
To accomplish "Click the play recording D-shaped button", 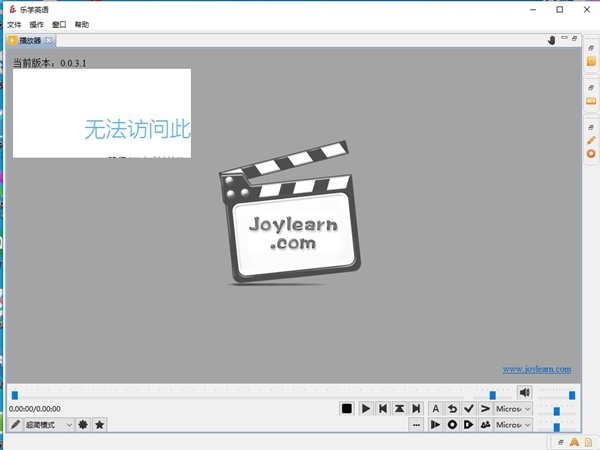I will (x=469, y=425).
